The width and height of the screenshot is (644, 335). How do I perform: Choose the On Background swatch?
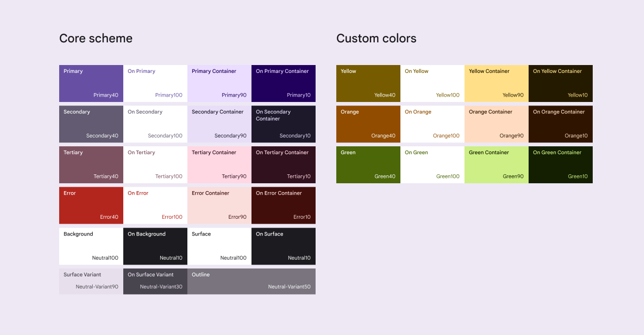click(155, 246)
